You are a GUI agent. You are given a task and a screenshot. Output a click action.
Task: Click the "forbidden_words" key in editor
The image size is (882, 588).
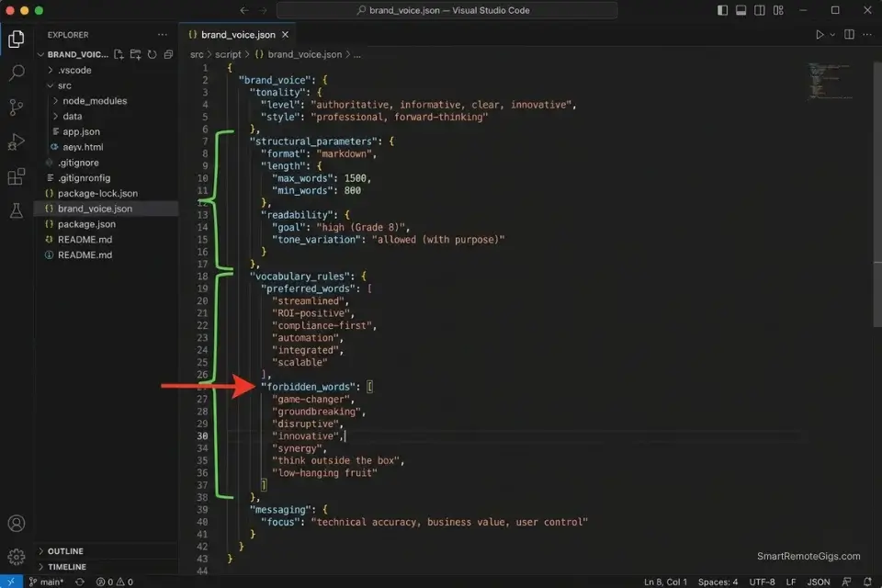309,387
